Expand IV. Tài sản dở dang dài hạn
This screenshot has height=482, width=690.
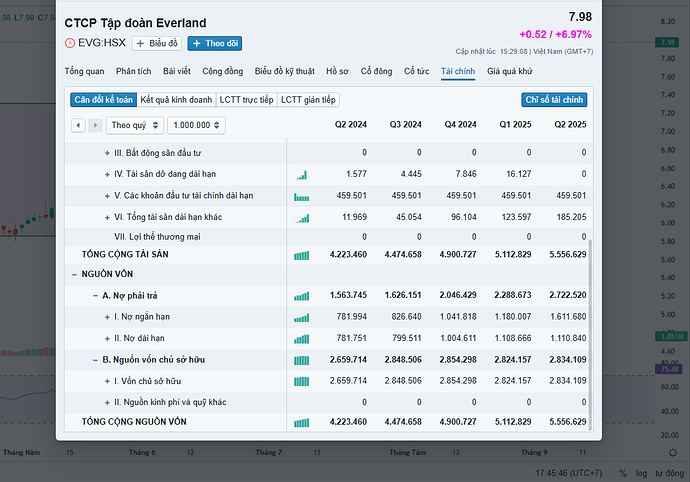[107, 174]
